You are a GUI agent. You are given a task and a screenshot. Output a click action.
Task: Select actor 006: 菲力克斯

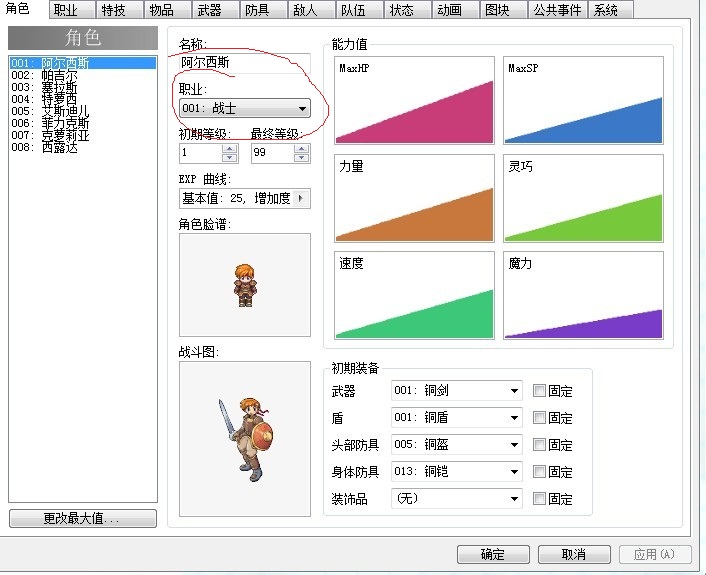click(83, 123)
